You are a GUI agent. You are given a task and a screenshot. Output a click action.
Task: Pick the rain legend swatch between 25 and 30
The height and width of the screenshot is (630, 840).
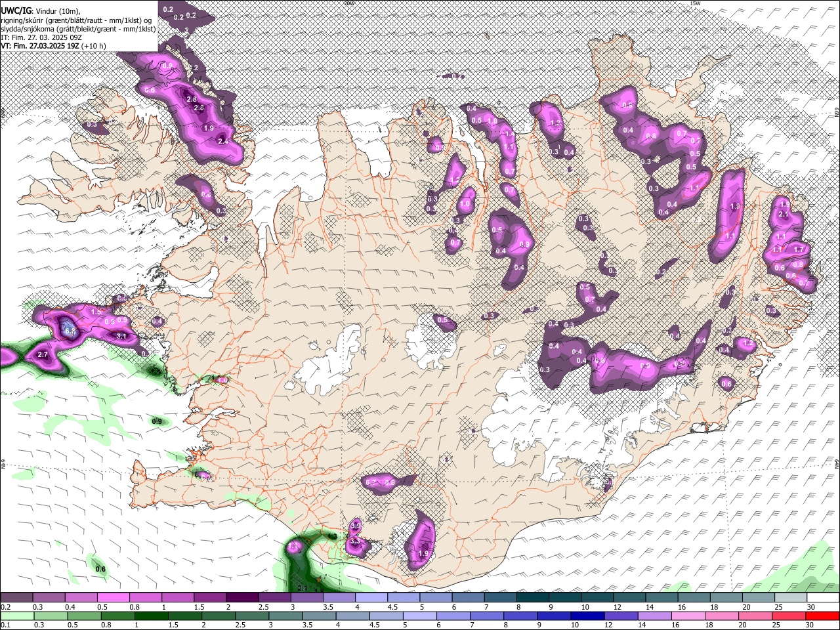789,616
